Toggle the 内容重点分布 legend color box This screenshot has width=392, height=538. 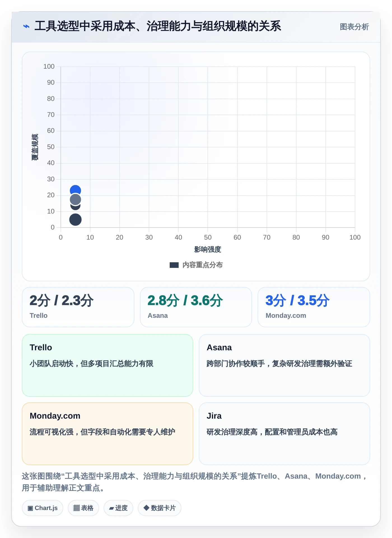tap(174, 265)
